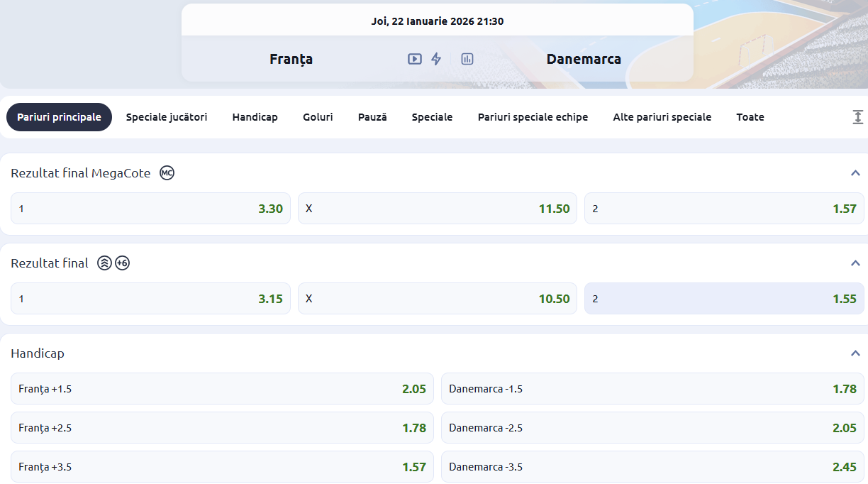Select the Pauză tab
The image size is (868, 484).
[372, 117]
